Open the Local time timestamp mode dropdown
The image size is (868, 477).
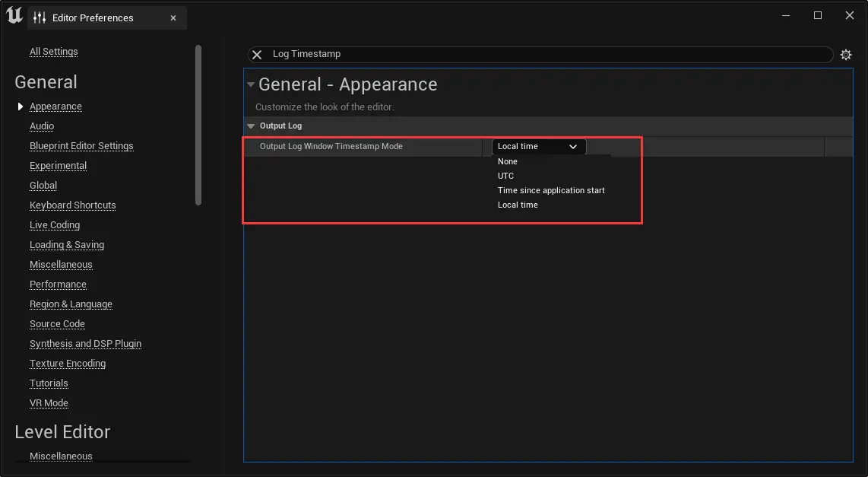tap(539, 146)
